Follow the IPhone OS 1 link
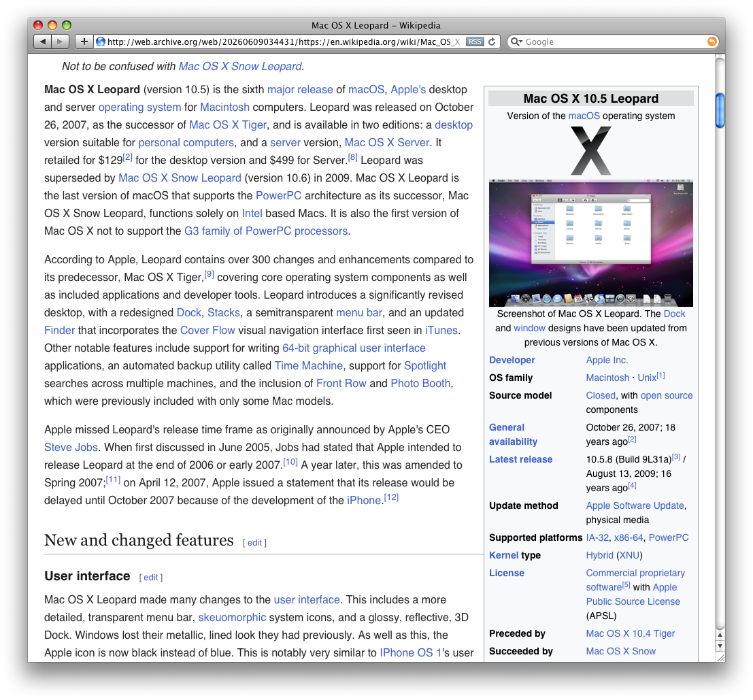 (411, 653)
